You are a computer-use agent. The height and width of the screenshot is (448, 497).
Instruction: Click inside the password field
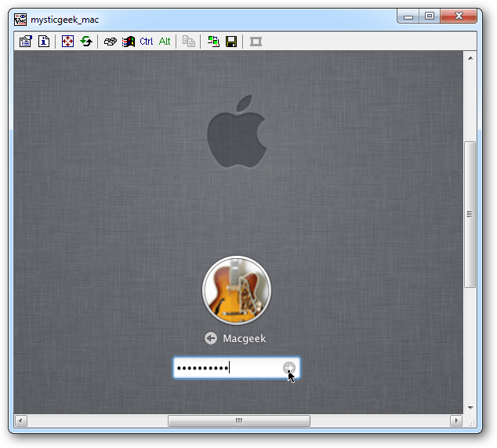(x=237, y=368)
